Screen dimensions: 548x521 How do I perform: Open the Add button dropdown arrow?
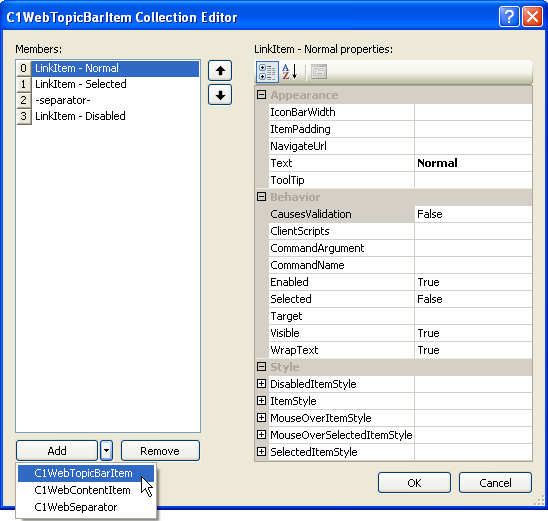(x=107, y=451)
